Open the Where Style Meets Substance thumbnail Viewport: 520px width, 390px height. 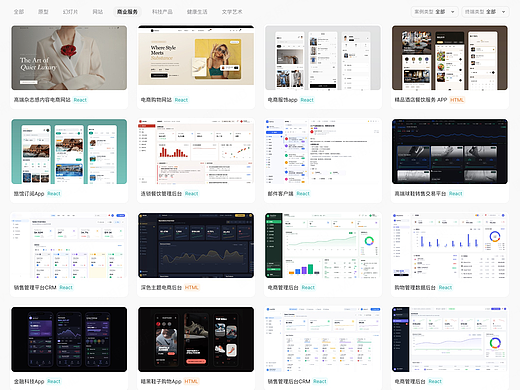[x=196, y=58]
